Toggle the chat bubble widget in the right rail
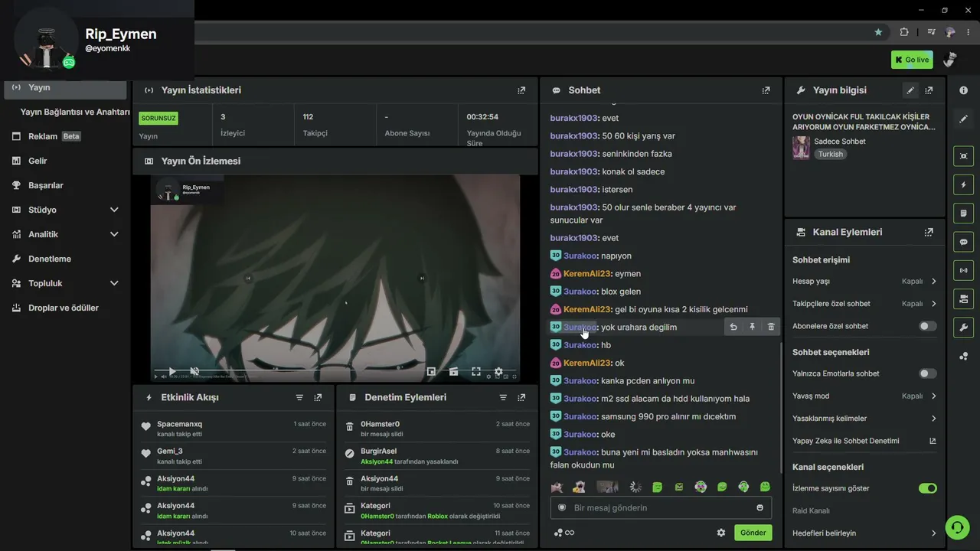 pos(963,242)
